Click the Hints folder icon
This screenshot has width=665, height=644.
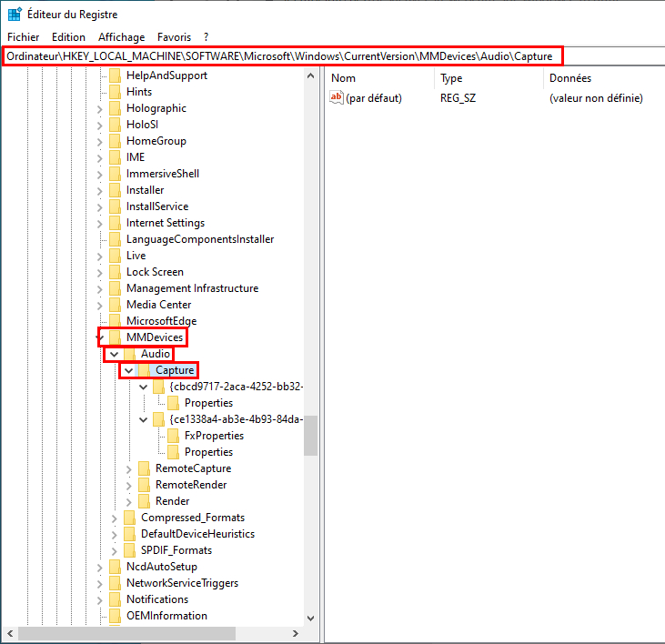(115, 92)
